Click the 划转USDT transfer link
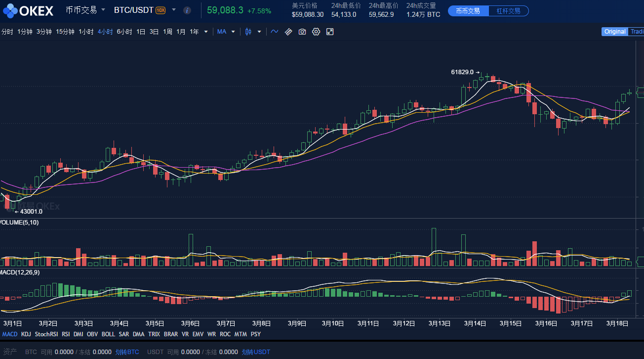This screenshot has height=359, width=644. coord(256,352)
